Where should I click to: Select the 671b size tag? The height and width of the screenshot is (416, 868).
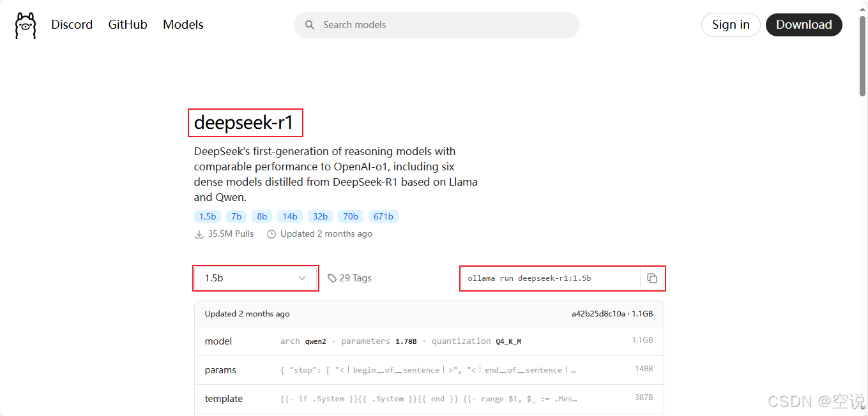[383, 216]
